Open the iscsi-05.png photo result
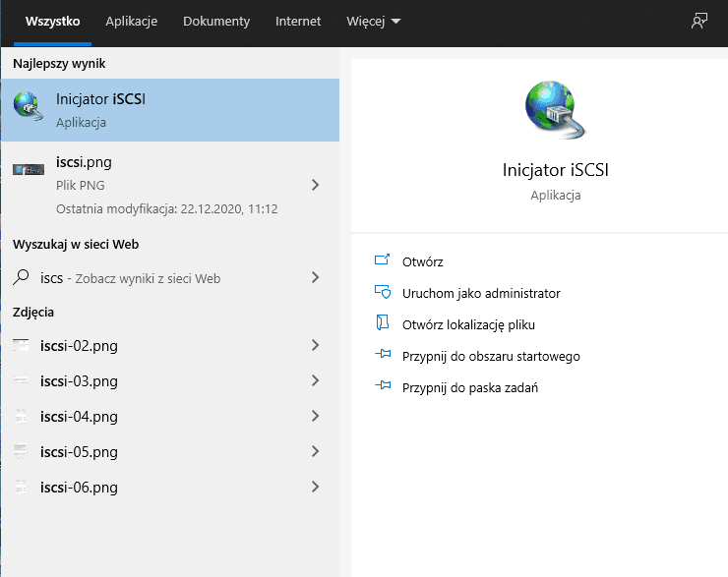728x577 pixels. point(170,452)
